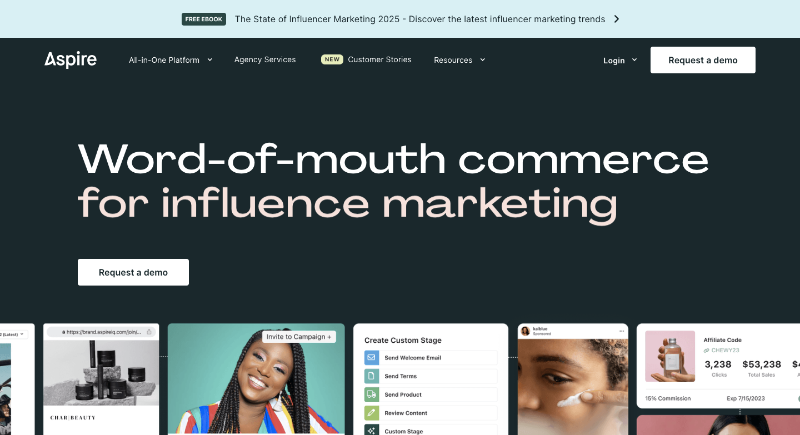Click the hero Request a demo button
This screenshot has height=435, width=800.
[x=133, y=272]
